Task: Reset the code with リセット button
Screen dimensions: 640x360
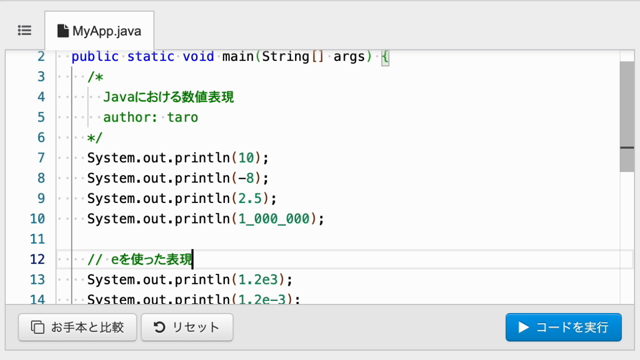Action: pos(187,327)
